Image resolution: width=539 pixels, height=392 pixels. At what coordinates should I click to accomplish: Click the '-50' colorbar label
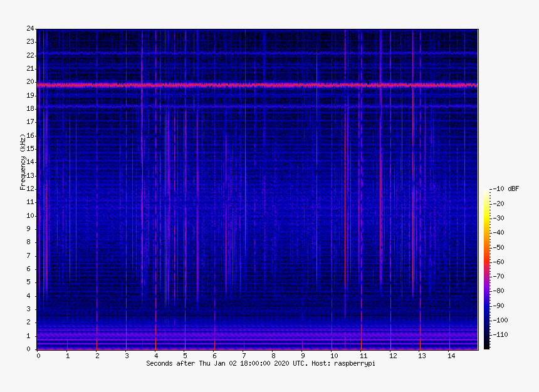pyautogui.click(x=498, y=247)
